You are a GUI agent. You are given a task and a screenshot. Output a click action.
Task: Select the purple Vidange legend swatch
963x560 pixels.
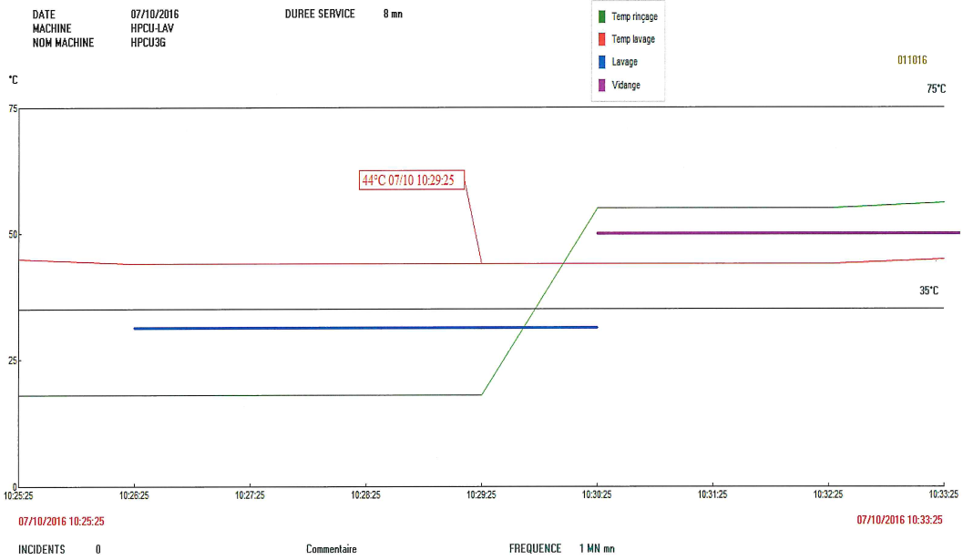602,85
